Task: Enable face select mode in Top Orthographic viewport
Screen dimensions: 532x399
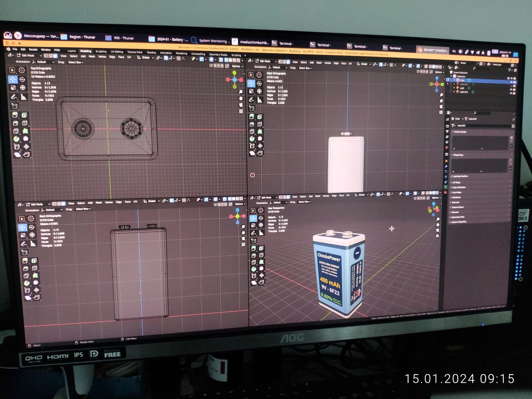Action: click(x=55, y=56)
